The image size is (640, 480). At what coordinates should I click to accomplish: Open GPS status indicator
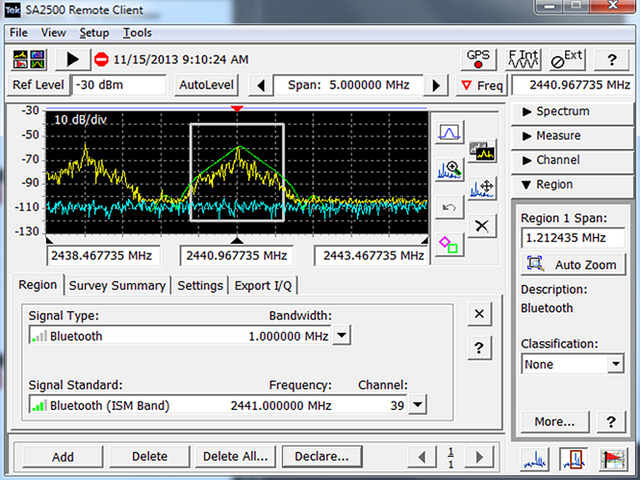478,60
